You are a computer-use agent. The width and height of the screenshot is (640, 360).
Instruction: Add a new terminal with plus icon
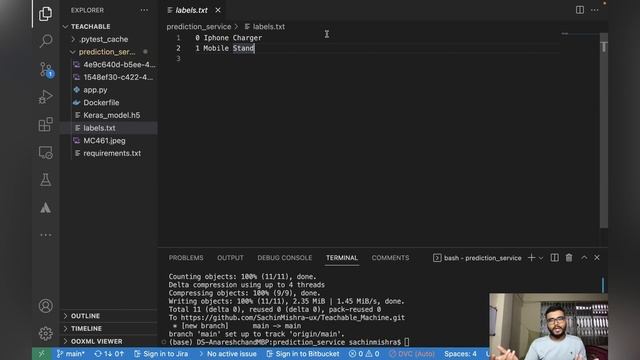tap(531, 258)
